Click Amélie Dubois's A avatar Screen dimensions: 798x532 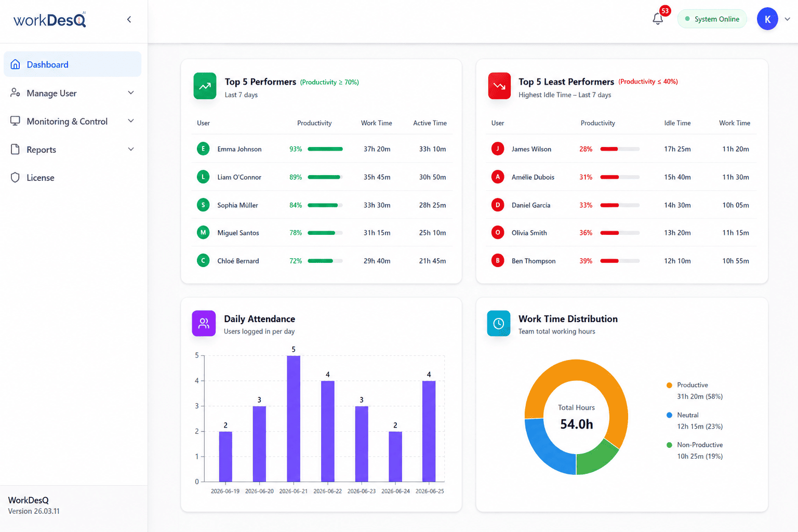pos(498,177)
